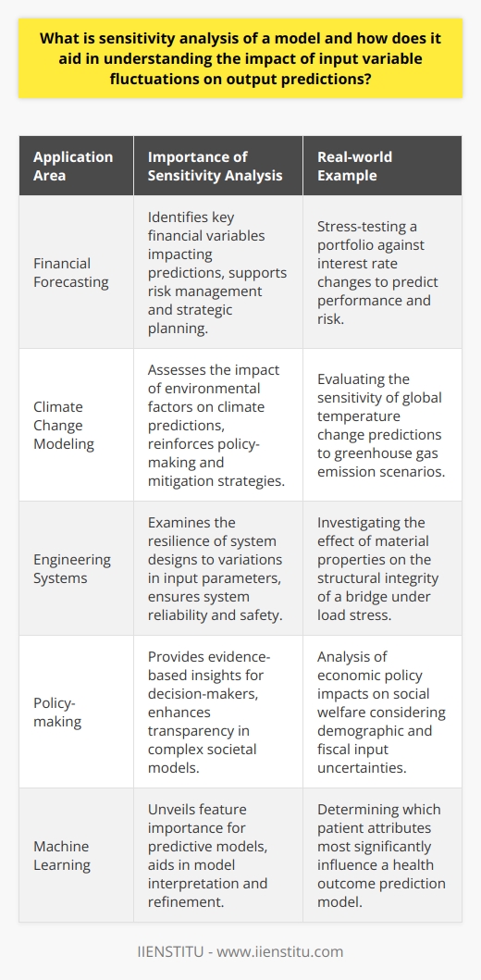Click the Machine Learning cell
The image size is (481, 980).
(76, 854)
